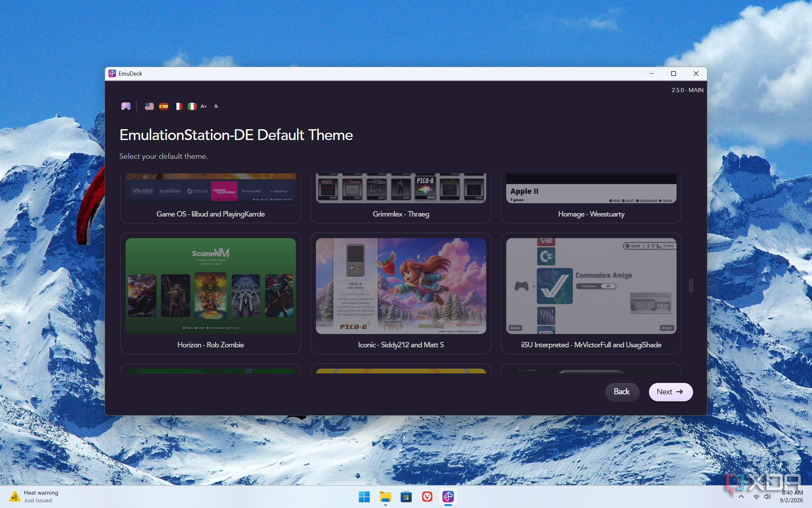Click the theme list scrollbar thumb
The image size is (812, 508).
[x=691, y=285]
